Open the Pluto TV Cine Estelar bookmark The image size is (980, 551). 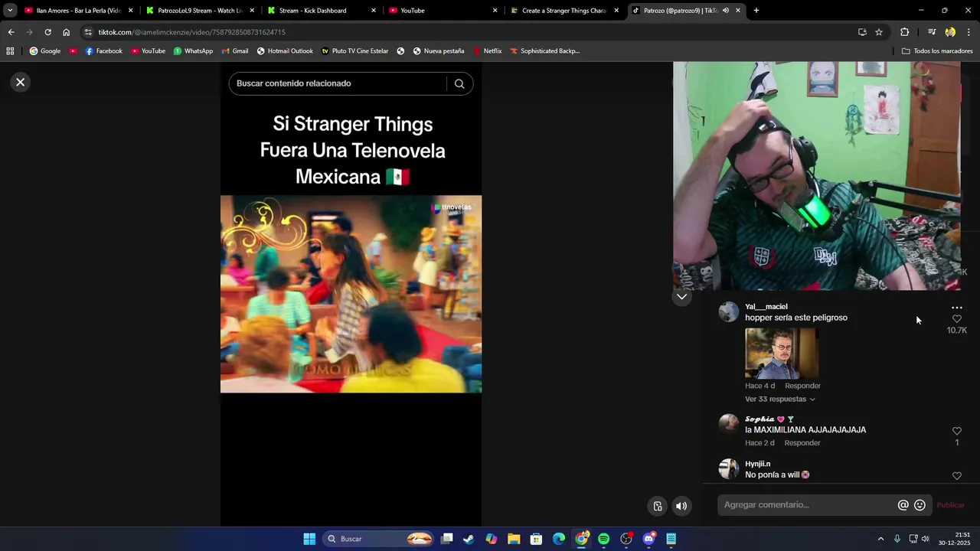click(354, 51)
